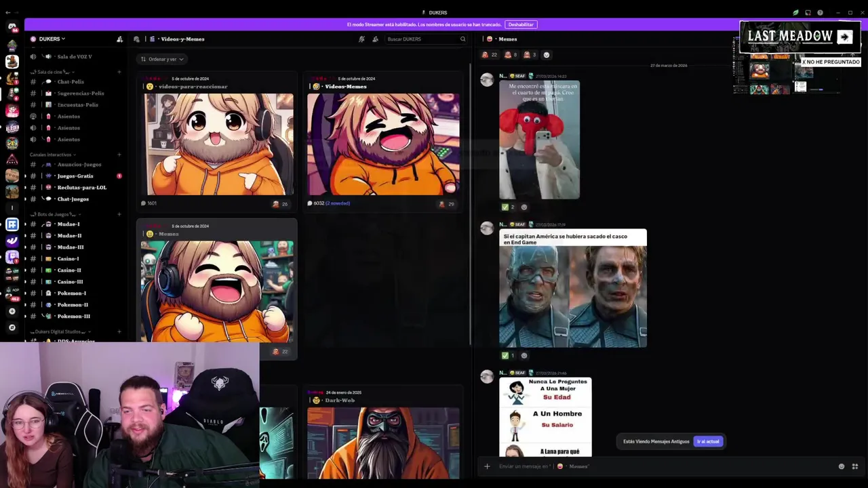Toggle the reaction with count 22
The image size is (868, 488).
489,55
